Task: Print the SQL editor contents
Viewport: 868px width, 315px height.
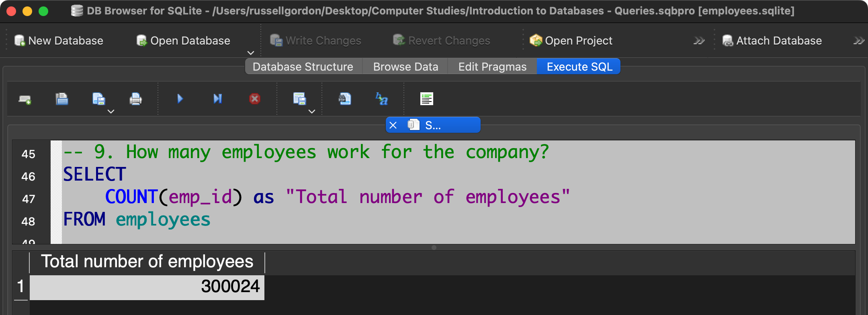Action: [135, 99]
